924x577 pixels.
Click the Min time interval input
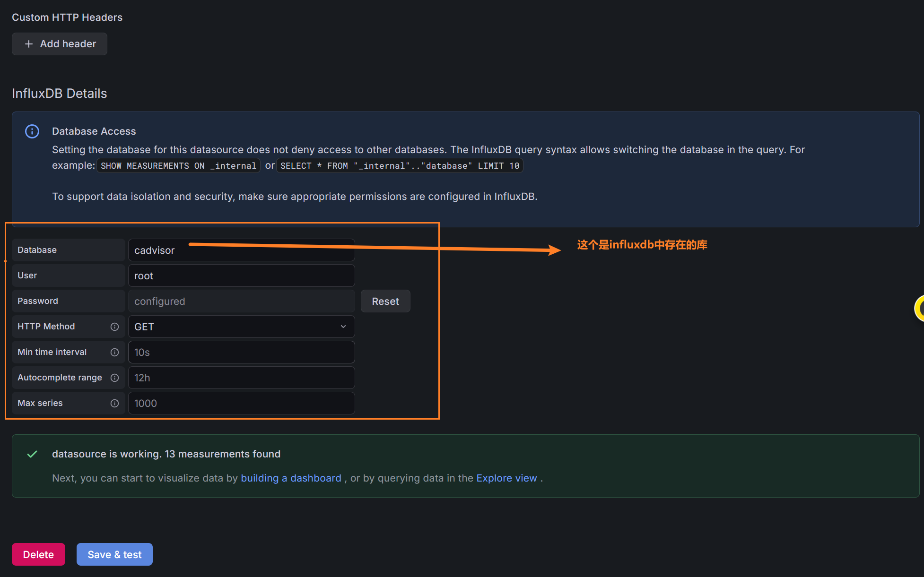coord(241,352)
